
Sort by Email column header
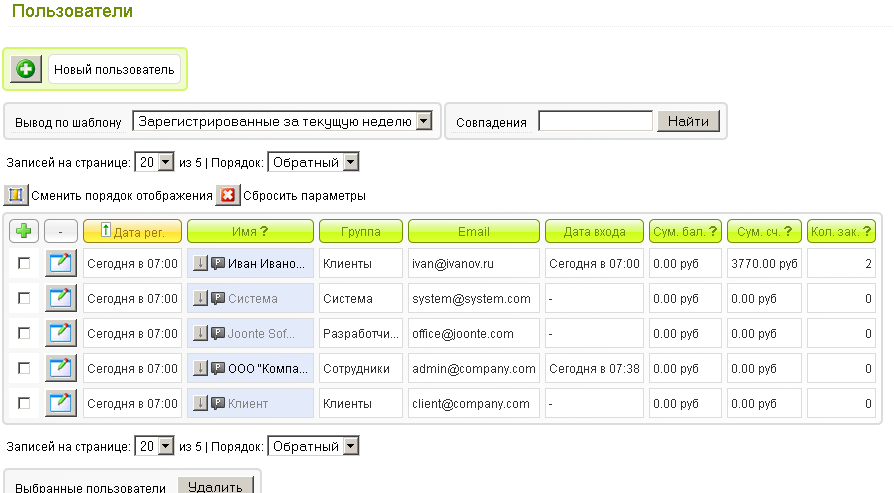point(474,231)
